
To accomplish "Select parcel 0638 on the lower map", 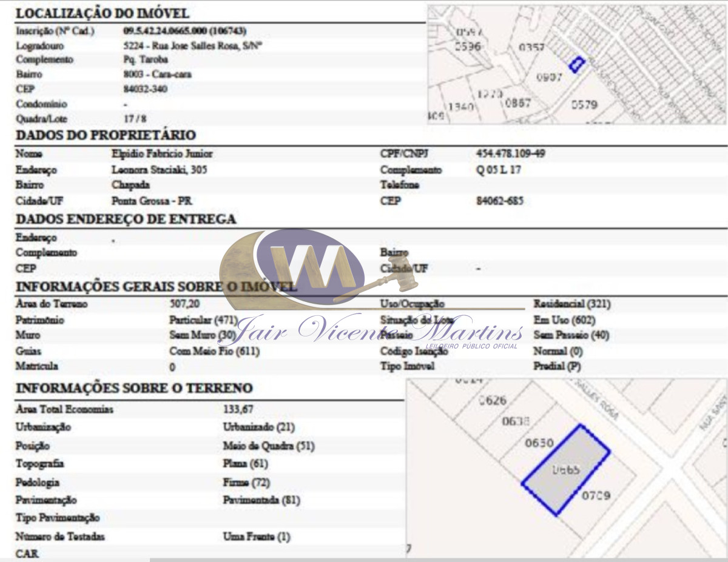I will point(516,421).
